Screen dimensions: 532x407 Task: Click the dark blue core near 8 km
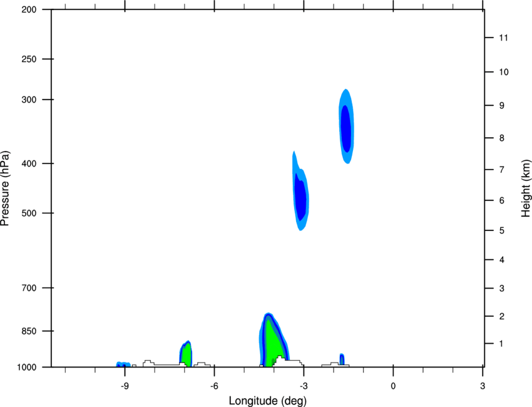click(345, 129)
